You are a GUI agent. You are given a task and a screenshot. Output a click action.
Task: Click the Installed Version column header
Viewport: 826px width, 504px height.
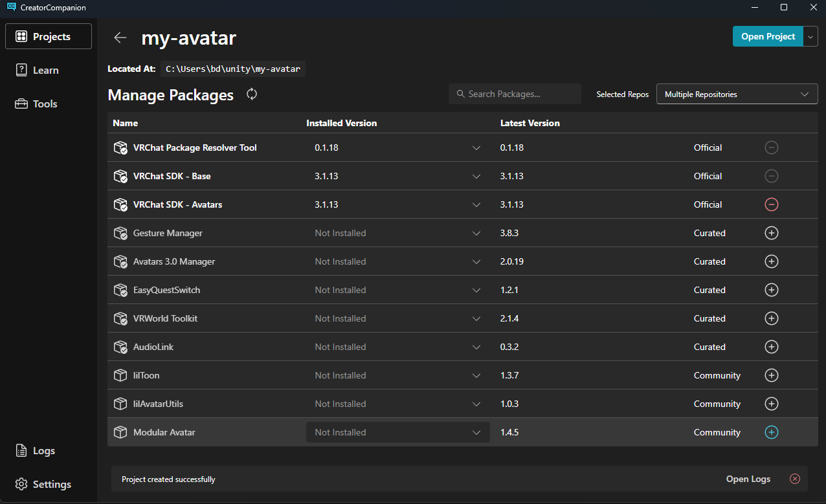341,123
